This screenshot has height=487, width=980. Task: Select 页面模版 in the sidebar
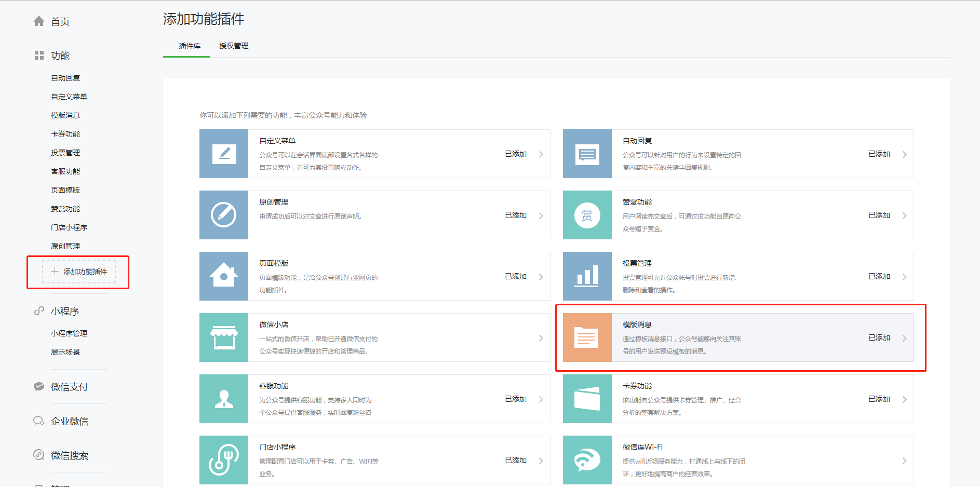pos(65,190)
